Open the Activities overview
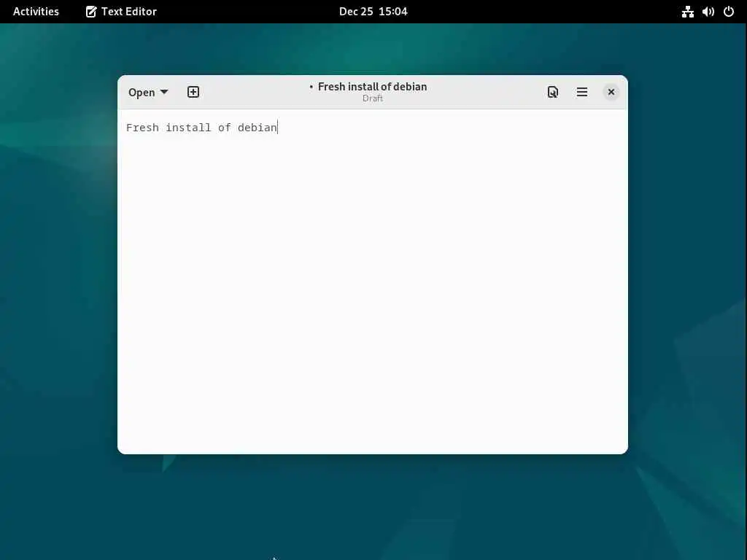The width and height of the screenshot is (747, 560). [36, 12]
